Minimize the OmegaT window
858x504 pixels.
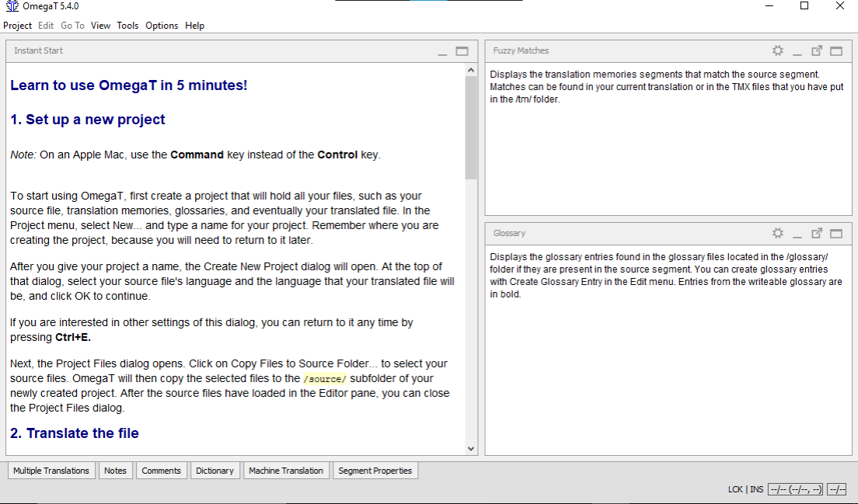769,6
